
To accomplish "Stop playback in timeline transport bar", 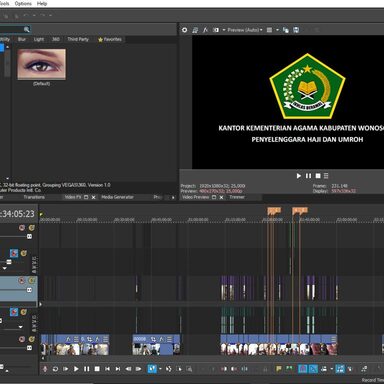I will point(97,369).
